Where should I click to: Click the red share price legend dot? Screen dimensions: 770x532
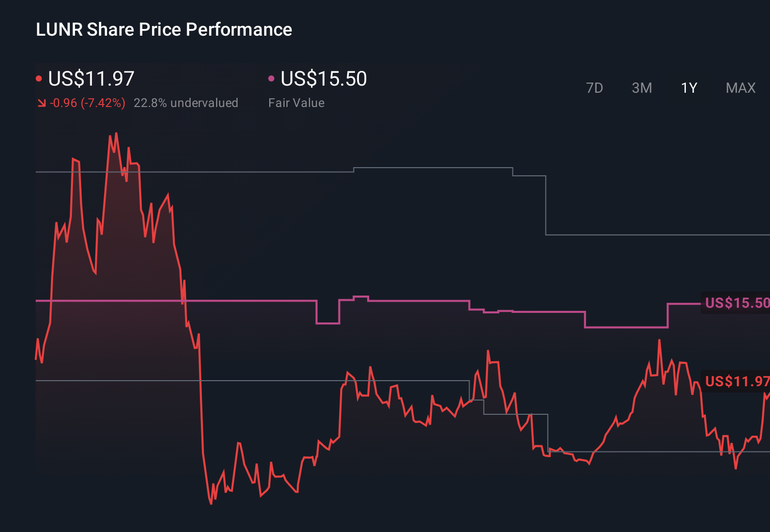39,78
